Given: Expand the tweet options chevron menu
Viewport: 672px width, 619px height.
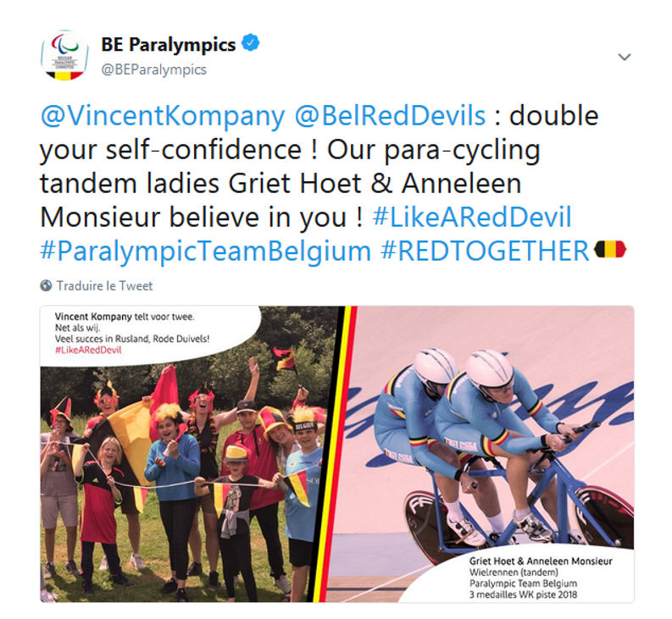Looking at the screenshot, I should pyautogui.click(x=625, y=57).
